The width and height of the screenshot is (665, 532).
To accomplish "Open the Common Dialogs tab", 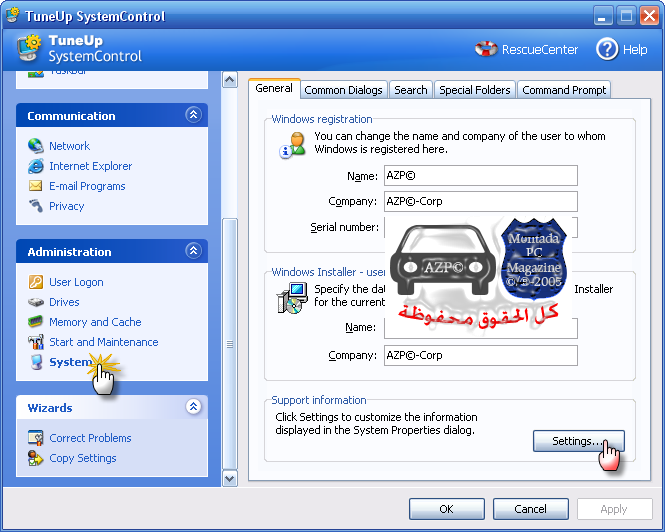I will point(344,90).
